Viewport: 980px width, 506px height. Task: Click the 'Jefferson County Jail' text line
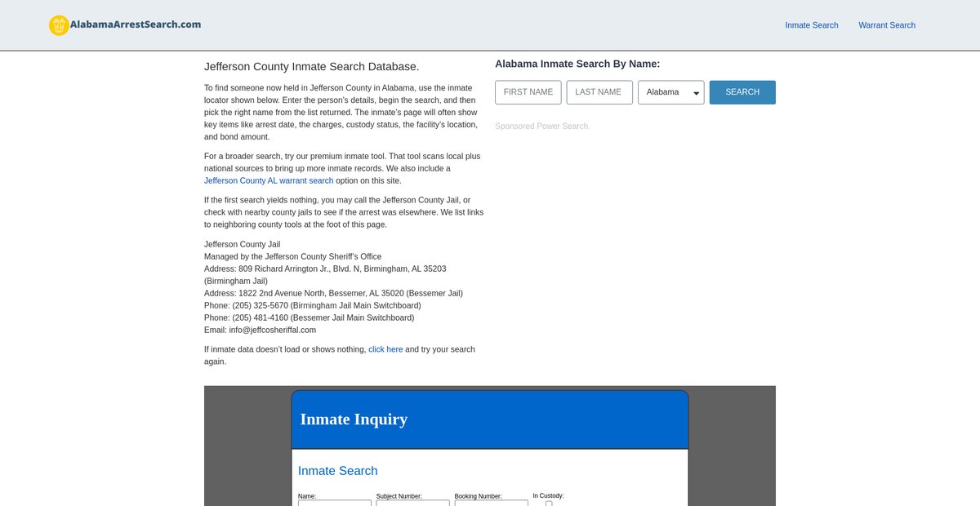pyautogui.click(x=243, y=244)
